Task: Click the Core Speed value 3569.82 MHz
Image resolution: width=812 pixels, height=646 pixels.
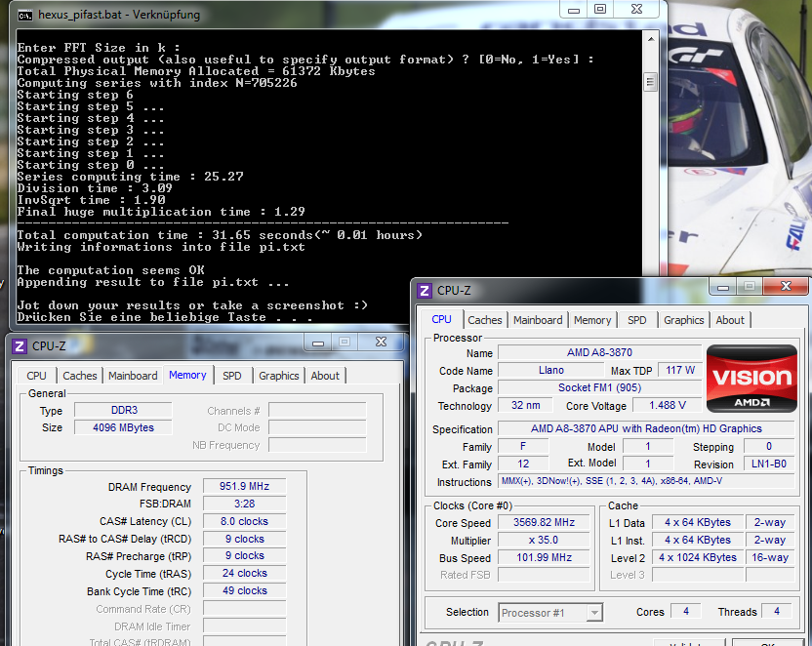Action: pyautogui.click(x=544, y=522)
